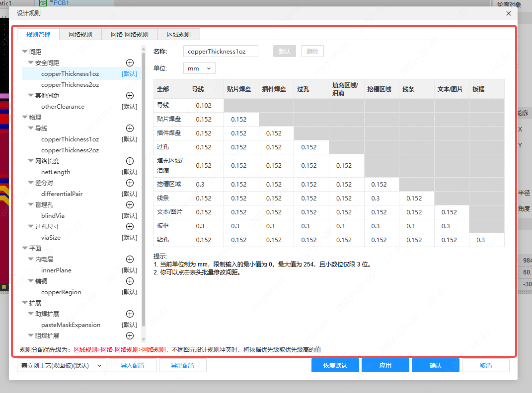The image size is (532, 393).
Task: Click the 钻孔 row header
Action: tap(171, 240)
